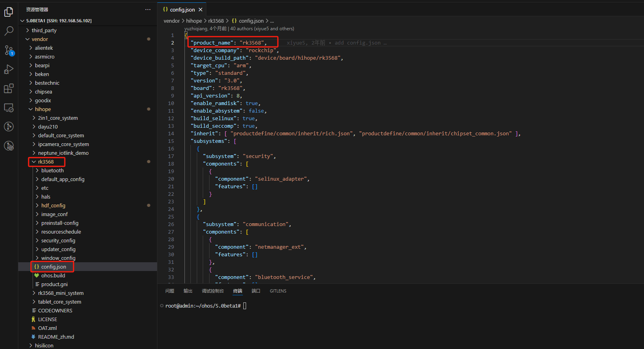This screenshot has width=644, height=349.
Task: Expand the chipsea folder
Action: (31, 92)
